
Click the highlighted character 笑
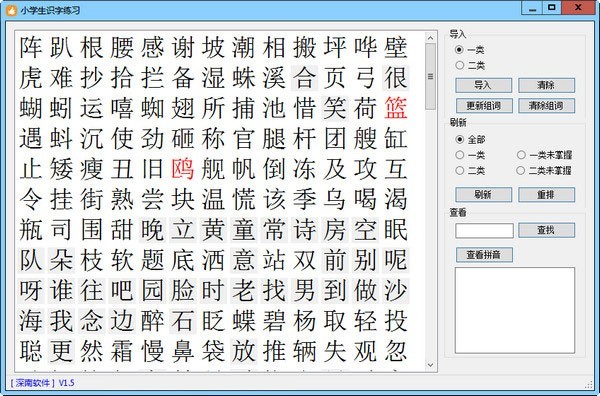click(335, 108)
